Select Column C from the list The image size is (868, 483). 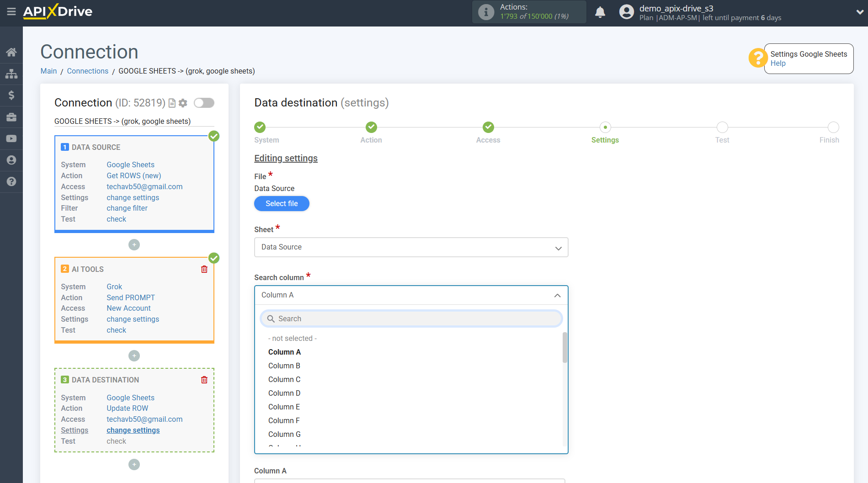(284, 379)
